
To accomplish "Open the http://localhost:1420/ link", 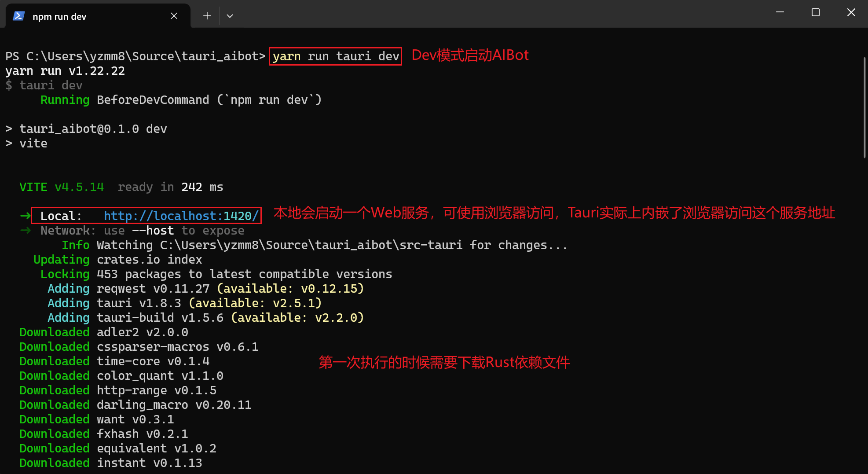I will pos(181,216).
